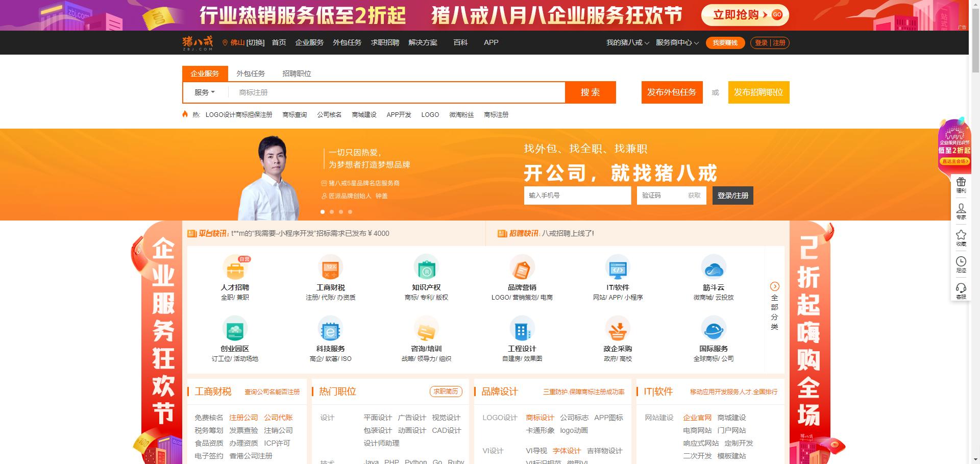Open the 国际服务 globe icon
Viewport: 980px width, 464px height.
714,329
